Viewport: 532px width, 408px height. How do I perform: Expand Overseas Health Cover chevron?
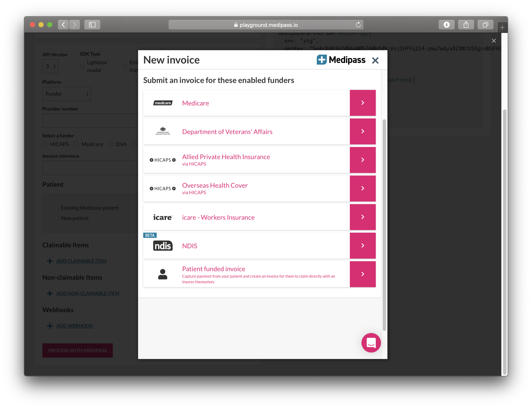pos(363,188)
